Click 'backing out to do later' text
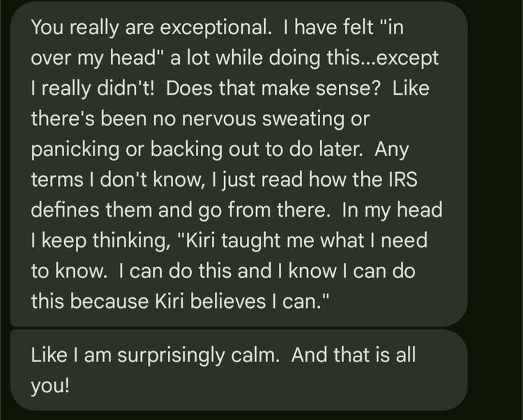Screen dimensions: 523x420 click(x=257, y=150)
